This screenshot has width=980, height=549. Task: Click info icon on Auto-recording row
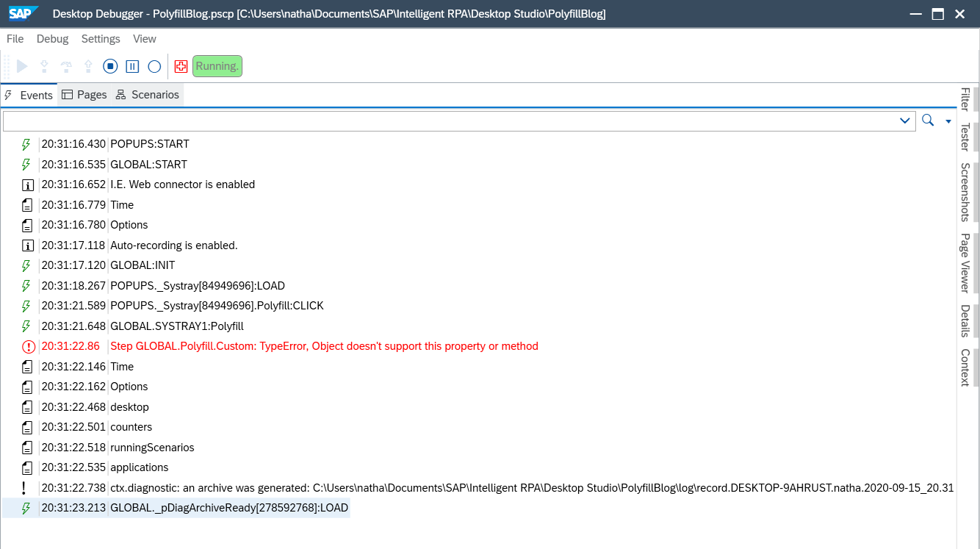click(28, 245)
